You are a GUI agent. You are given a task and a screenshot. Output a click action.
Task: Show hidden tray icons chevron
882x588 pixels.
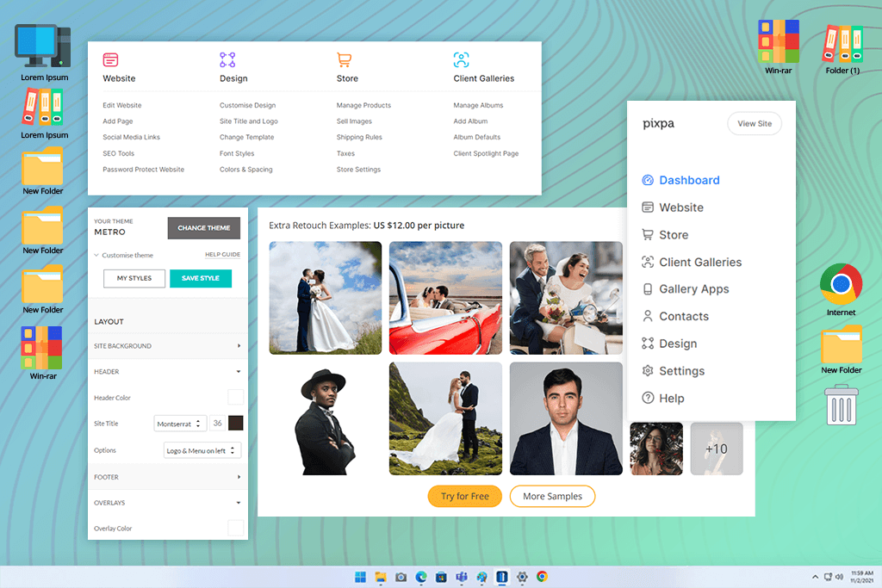pos(815,578)
